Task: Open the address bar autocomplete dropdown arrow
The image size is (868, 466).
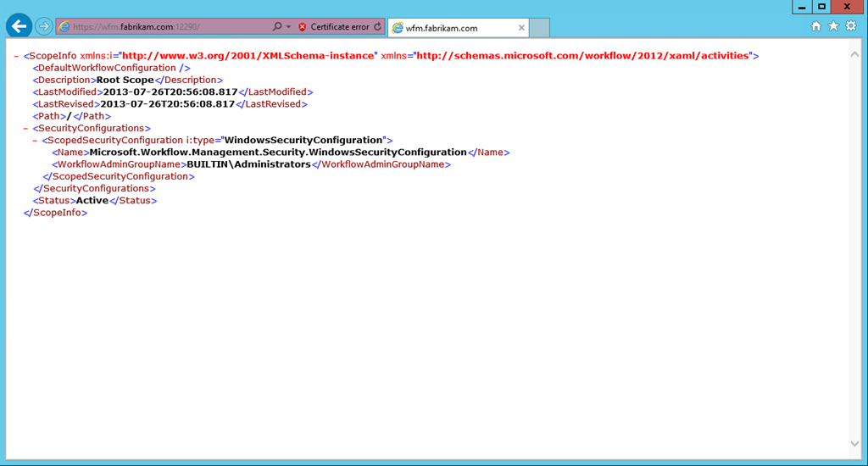Action: 288,26
